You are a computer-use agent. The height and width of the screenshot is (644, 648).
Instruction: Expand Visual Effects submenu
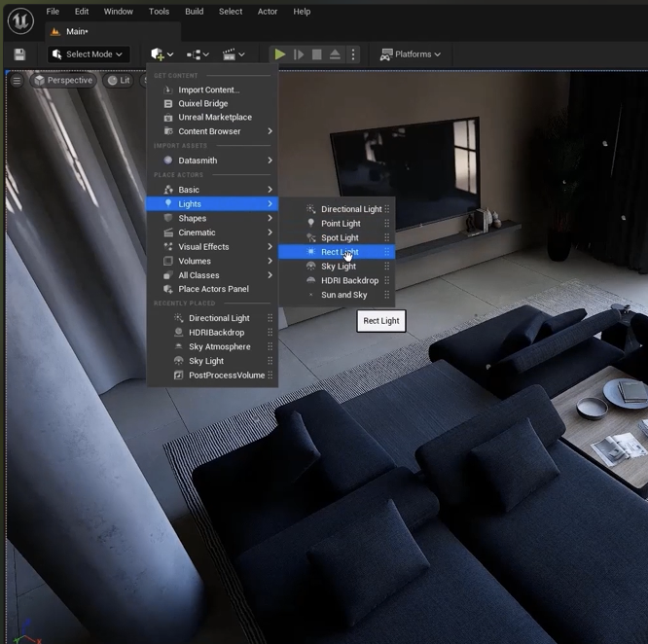click(x=212, y=247)
